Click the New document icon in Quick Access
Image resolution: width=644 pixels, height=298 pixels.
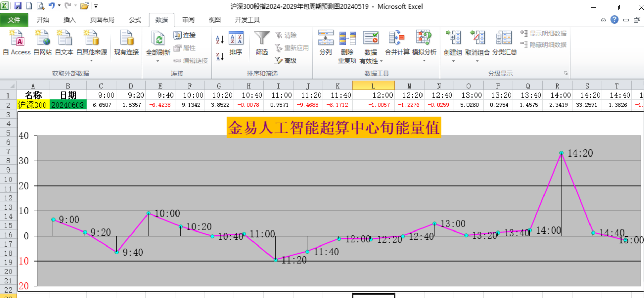(29, 6)
